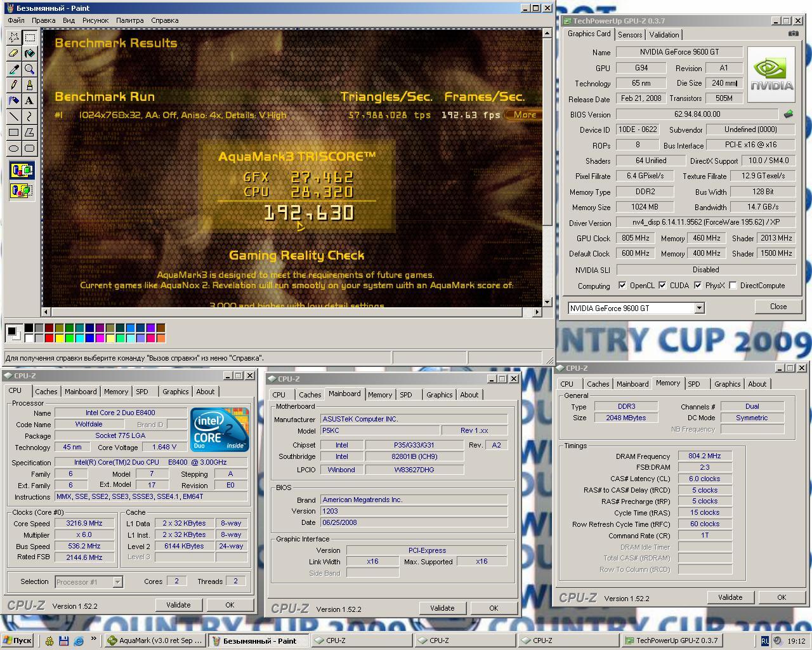Screen dimensions: 812x650
Task: Open the Справка menu in Paint
Action: click(165, 20)
